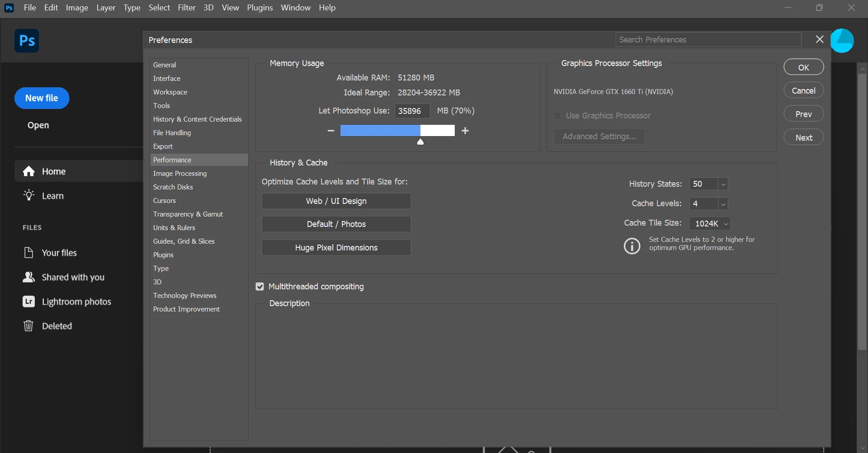Open the Edit menu
The width and height of the screenshot is (868, 453).
[x=51, y=8]
